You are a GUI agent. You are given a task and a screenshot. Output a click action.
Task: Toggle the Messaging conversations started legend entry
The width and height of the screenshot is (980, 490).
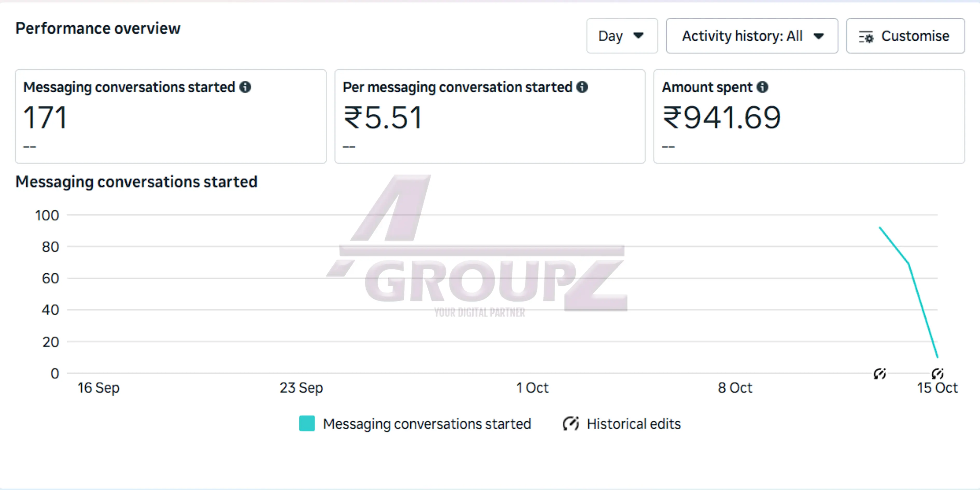[426, 423]
